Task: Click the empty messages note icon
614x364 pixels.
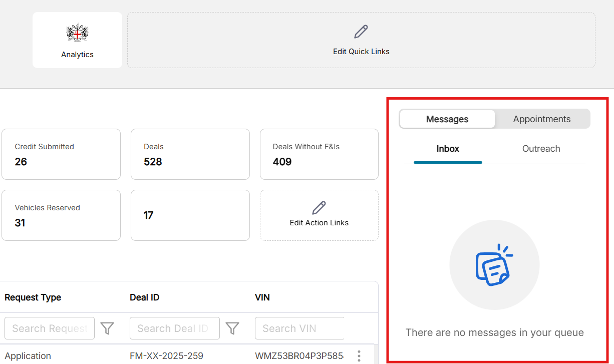Action: coord(494,265)
